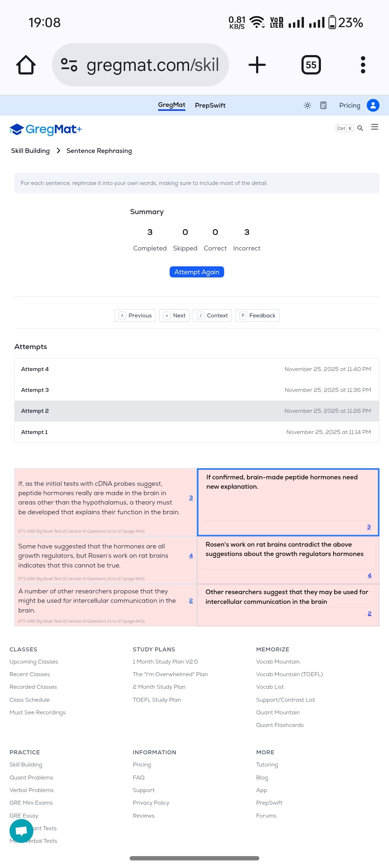Open the browser three-dot menu
This screenshot has height=868, width=389.
363,65
